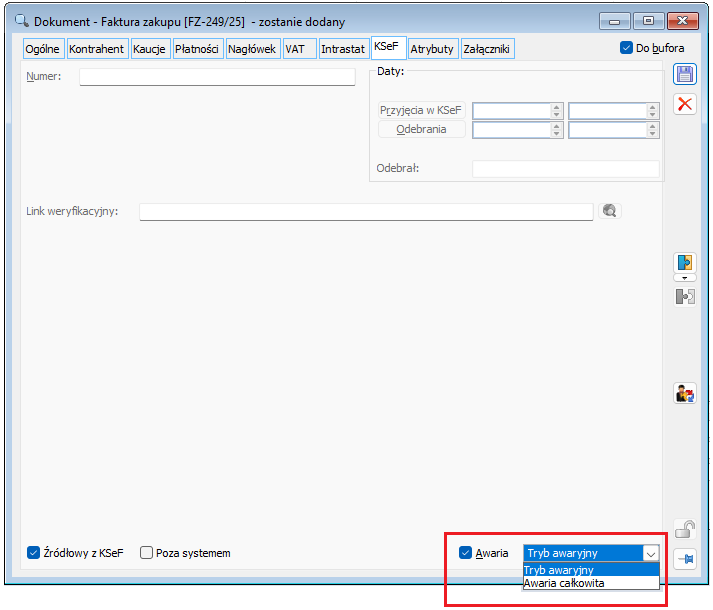The height and width of the screenshot is (610, 713).
Task: Enable the Poza systemem checkbox
Action: (x=146, y=553)
